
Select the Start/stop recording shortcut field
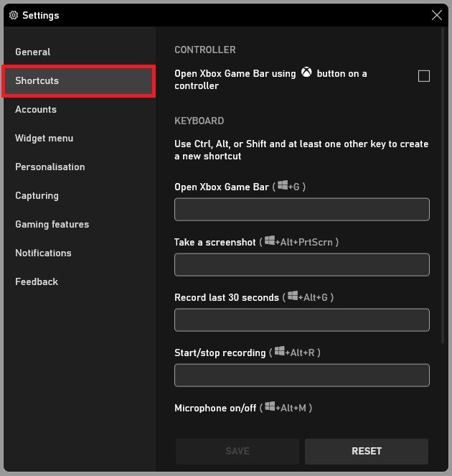[x=301, y=375]
